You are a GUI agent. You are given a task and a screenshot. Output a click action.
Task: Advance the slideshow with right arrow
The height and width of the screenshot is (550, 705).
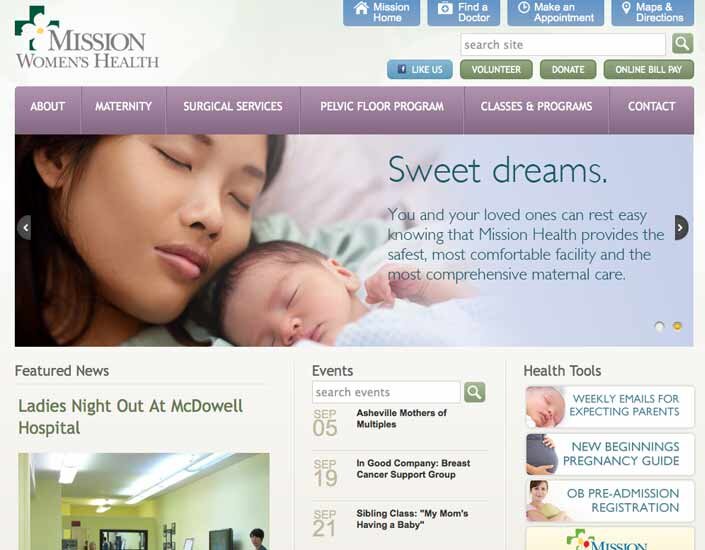pos(681,228)
